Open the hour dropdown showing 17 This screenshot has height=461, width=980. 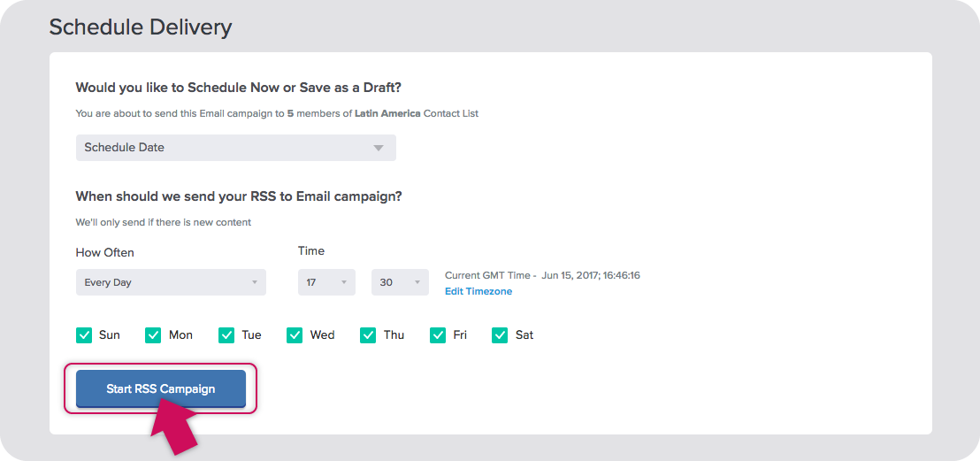[x=326, y=282]
